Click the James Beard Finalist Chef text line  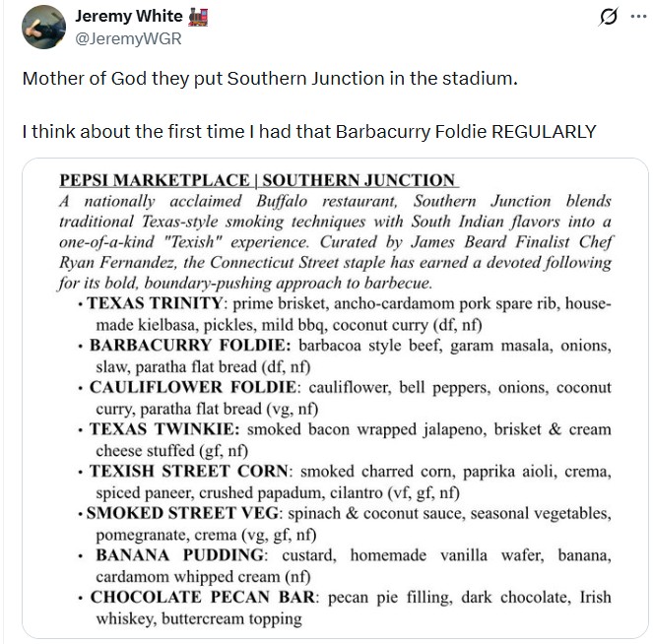[x=511, y=242]
